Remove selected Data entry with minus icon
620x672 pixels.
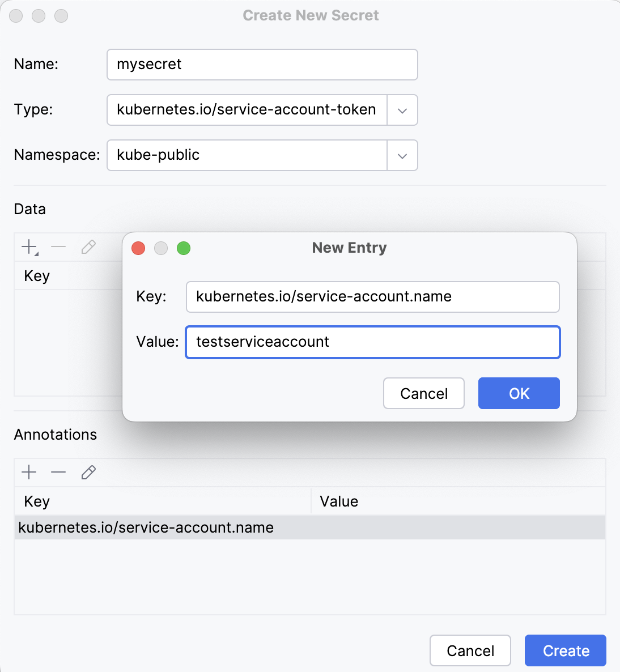click(58, 247)
